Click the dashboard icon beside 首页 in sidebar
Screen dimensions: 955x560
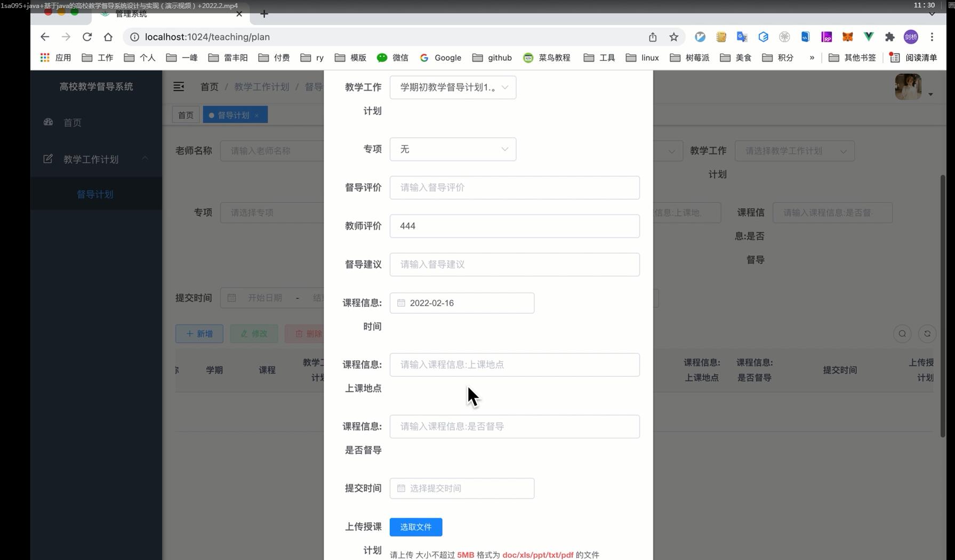[48, 122]
